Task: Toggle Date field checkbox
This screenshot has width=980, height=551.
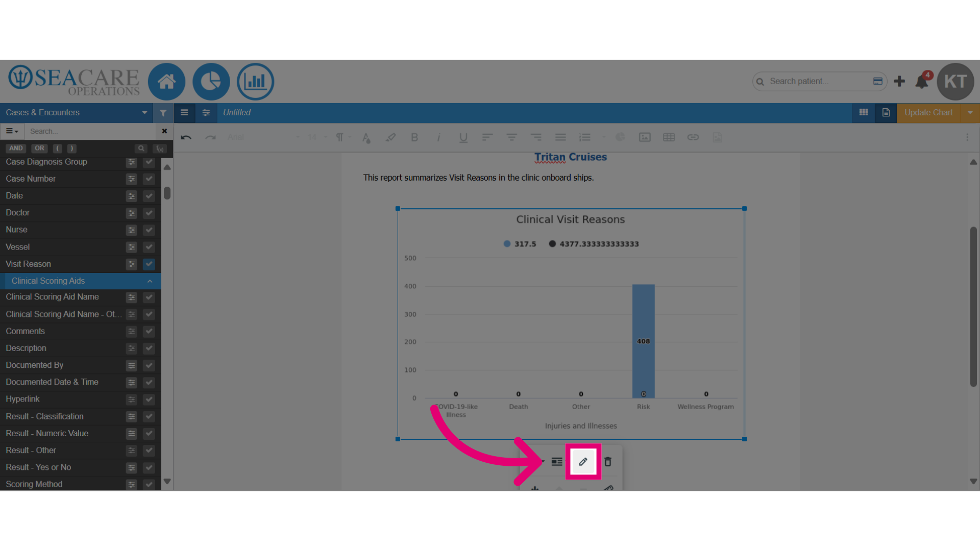Action: (x=149, y=196)
